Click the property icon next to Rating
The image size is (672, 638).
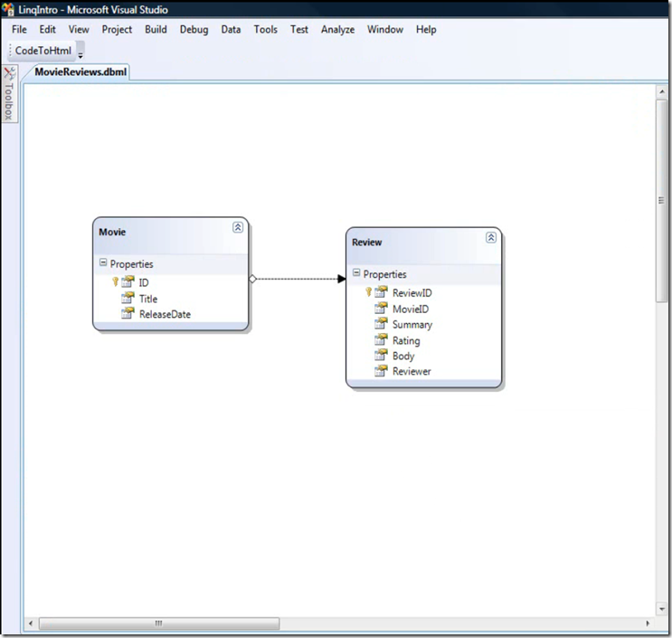(381, 339)
